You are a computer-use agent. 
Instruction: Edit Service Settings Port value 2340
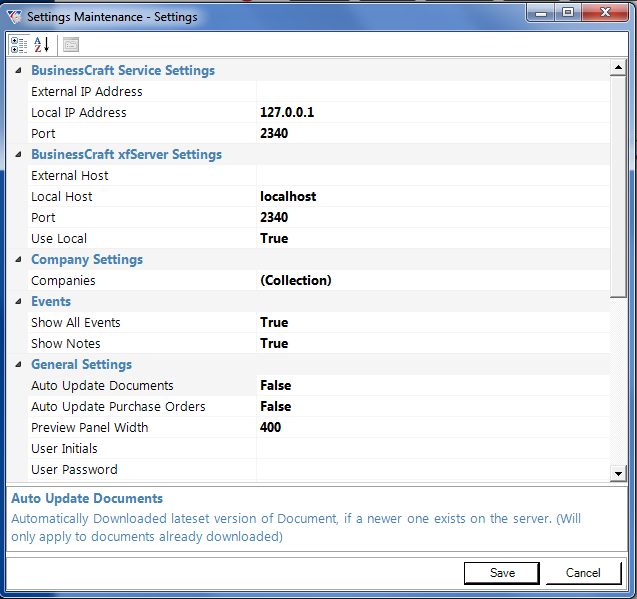tap(433, 134)
